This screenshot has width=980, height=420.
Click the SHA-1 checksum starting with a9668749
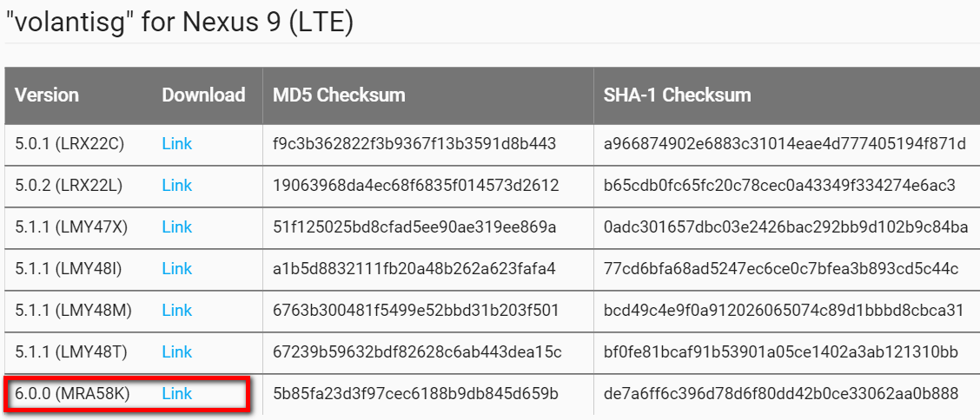click(785, 144)
